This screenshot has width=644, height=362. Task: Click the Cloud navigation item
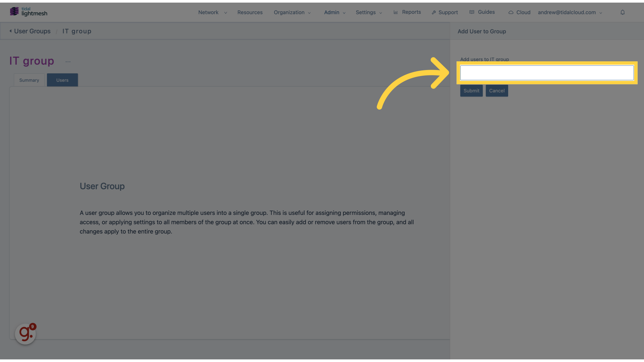click(519, 12)
